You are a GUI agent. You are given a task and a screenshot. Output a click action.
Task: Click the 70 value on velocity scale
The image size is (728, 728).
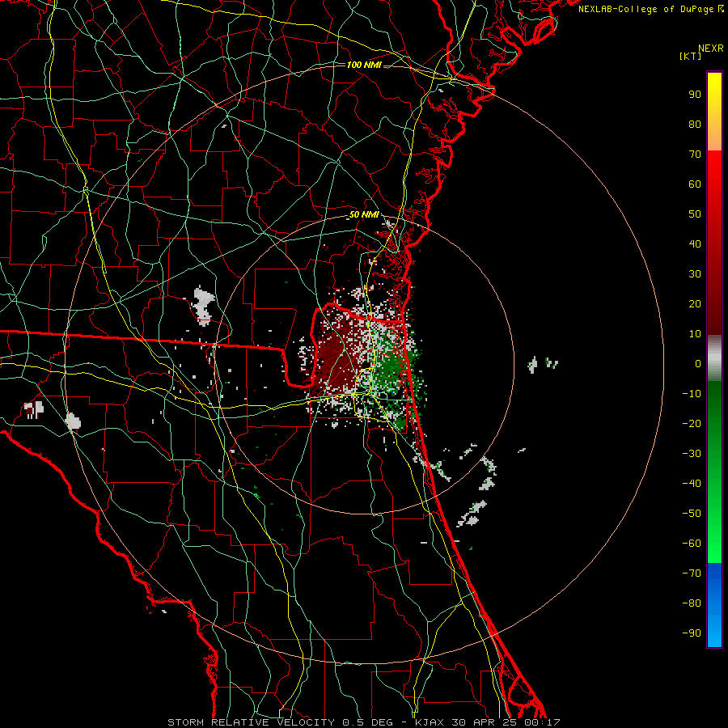695,154
